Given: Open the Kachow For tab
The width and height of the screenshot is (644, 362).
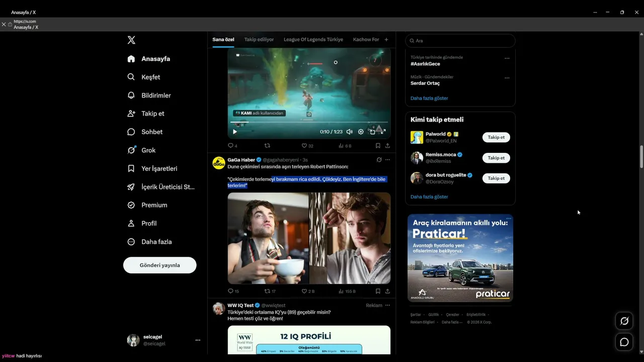Looking at the screenshot, I should tap(366, 40).
